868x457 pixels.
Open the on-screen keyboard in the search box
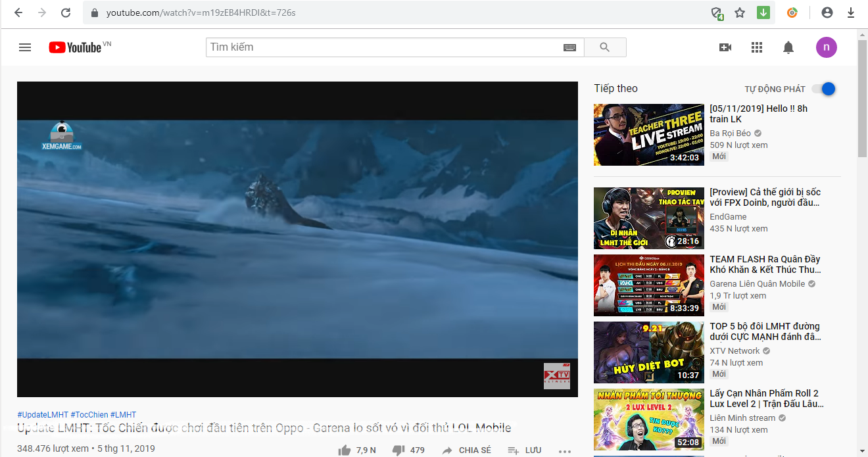[569, 47]
